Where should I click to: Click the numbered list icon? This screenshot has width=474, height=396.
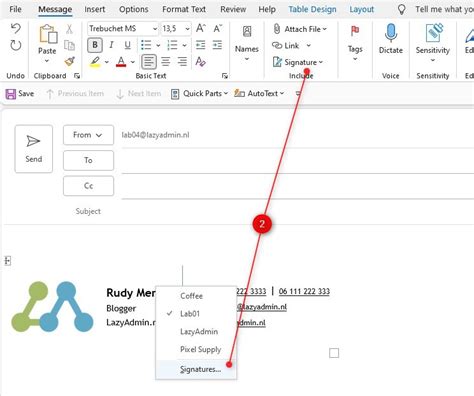[x=172, y=45]
